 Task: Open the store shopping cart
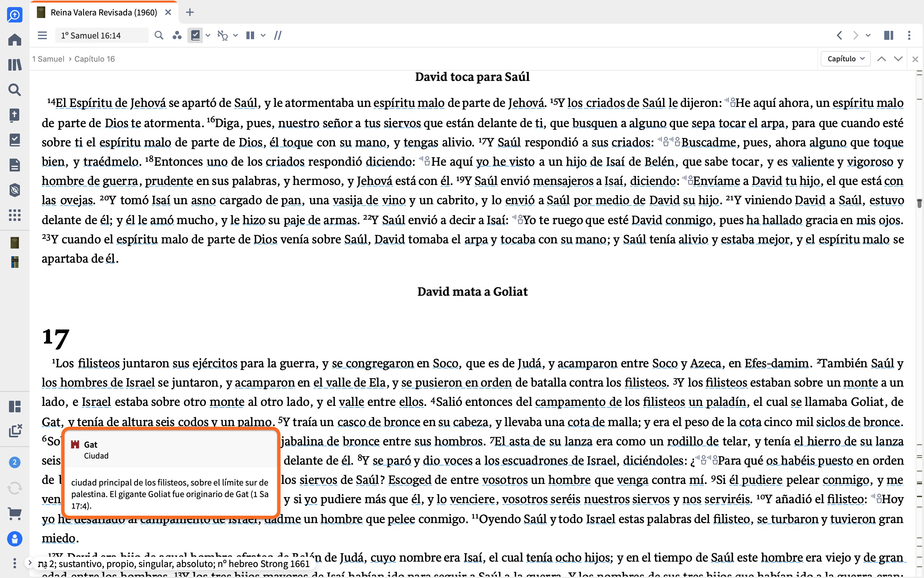pyautogui.click(x=14, y=513)
